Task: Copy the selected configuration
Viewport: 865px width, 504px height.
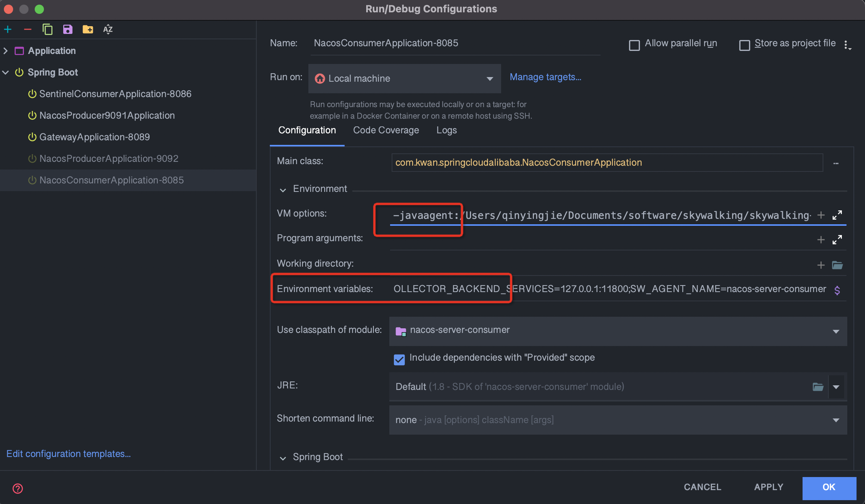Action: [x=47, y=29]
